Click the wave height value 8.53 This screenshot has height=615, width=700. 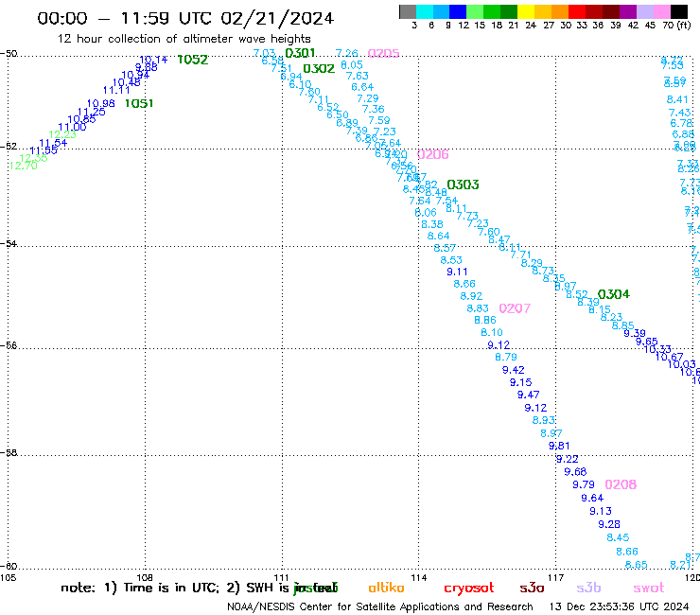click(x=451, y=260)
